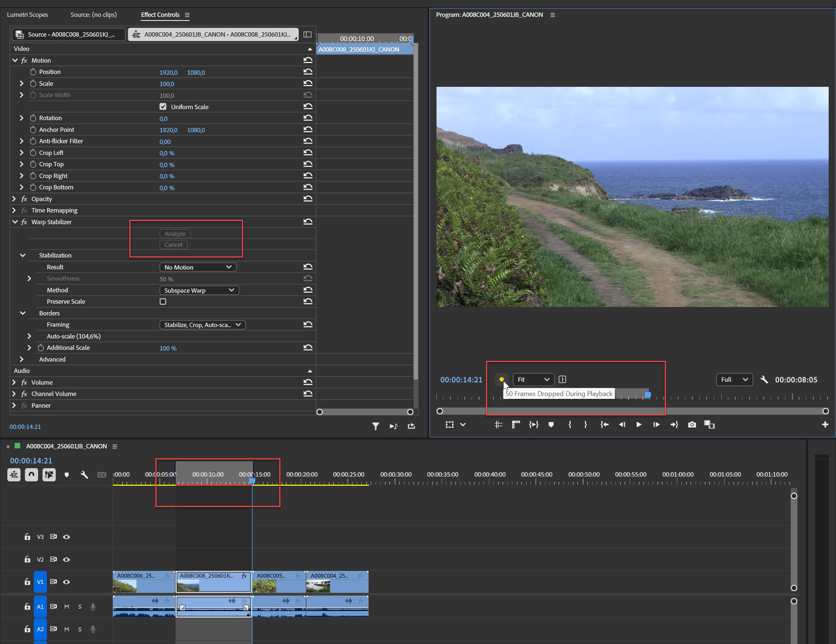Open the Fit zoom level dropdown
Image resolution: width=836 pixels, height=644 pixels.
533,380
